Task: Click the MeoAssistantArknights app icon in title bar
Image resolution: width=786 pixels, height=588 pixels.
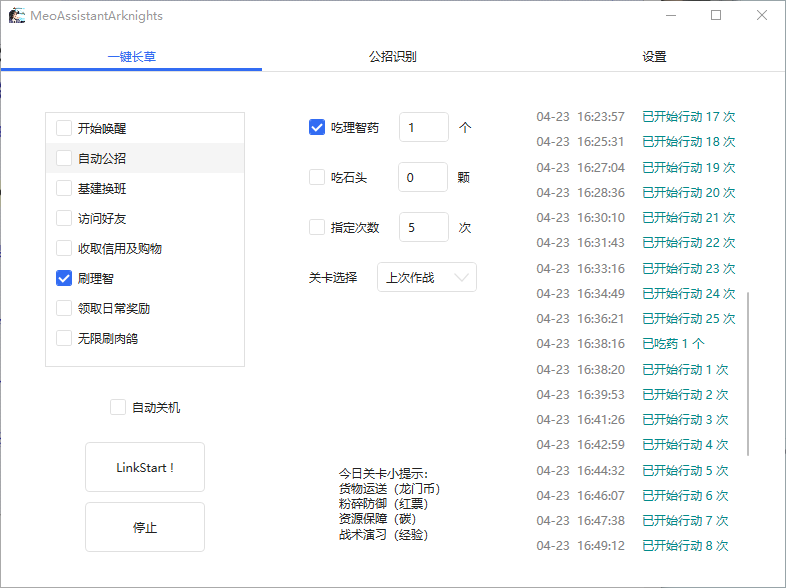Action: coord(17,16)
